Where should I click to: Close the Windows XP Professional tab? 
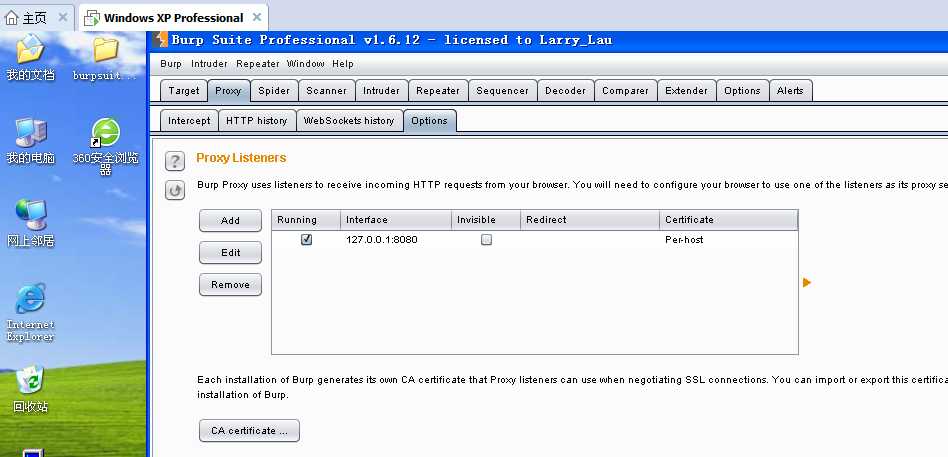256,18
